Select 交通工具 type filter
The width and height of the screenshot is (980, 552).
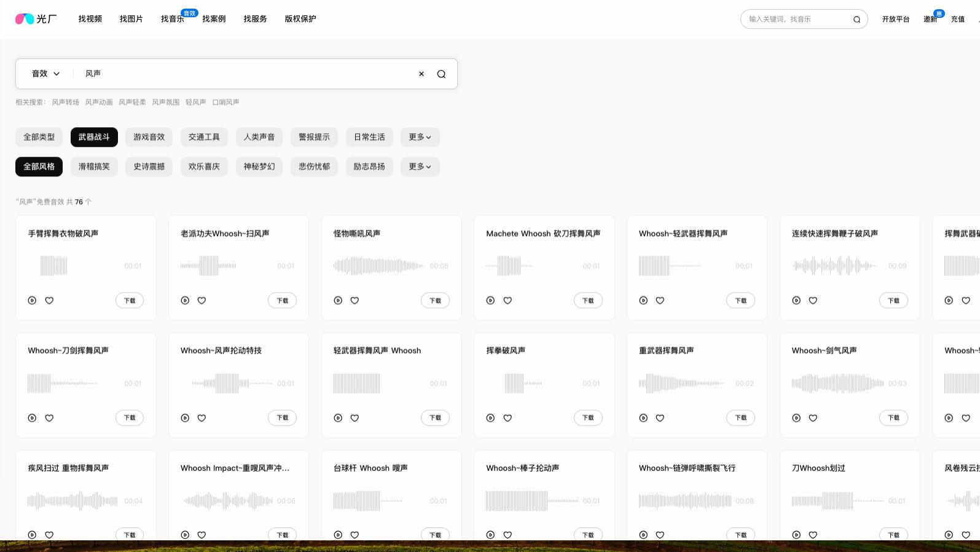[204, 137]
